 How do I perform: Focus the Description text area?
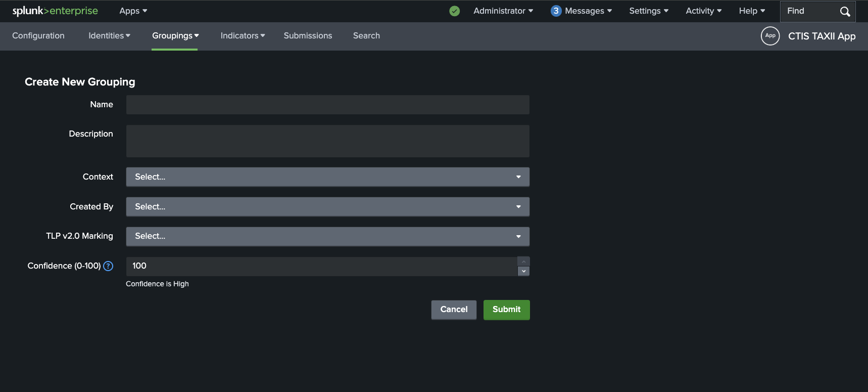click(x=327, y=141)
